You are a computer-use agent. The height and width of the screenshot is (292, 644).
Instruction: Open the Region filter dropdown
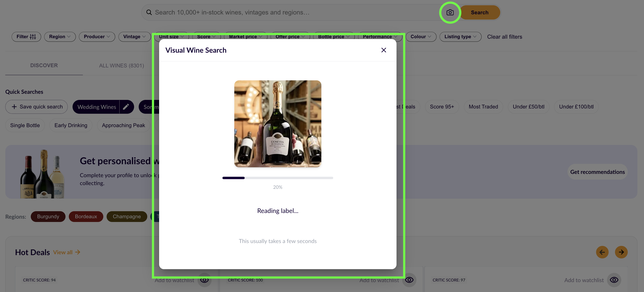60,36
